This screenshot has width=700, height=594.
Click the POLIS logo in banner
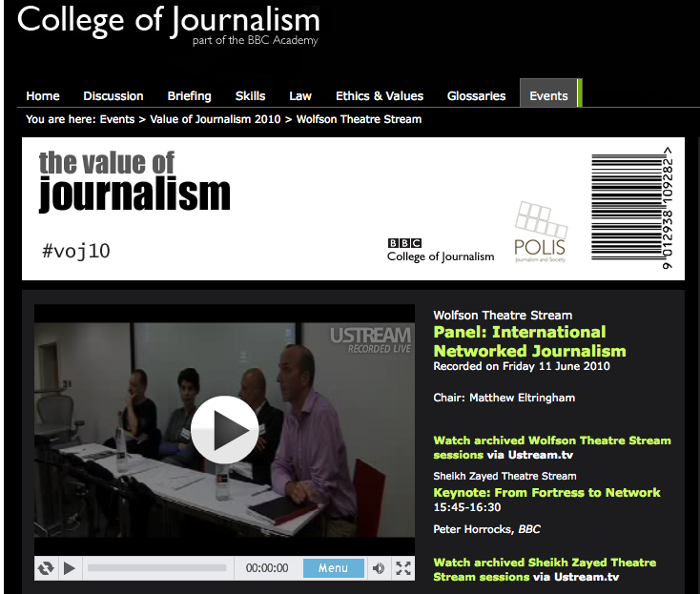(541, 232)
